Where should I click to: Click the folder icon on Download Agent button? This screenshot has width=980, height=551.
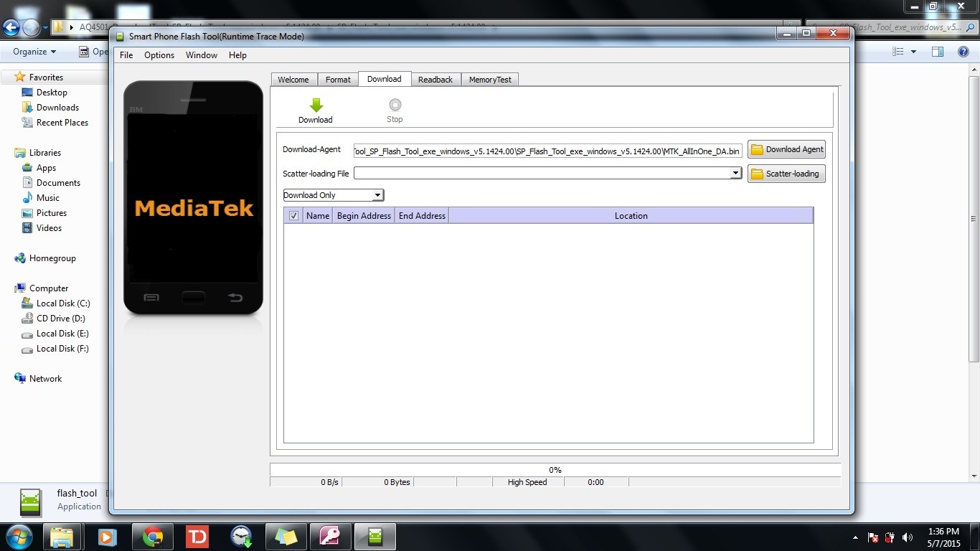point(757,149)
